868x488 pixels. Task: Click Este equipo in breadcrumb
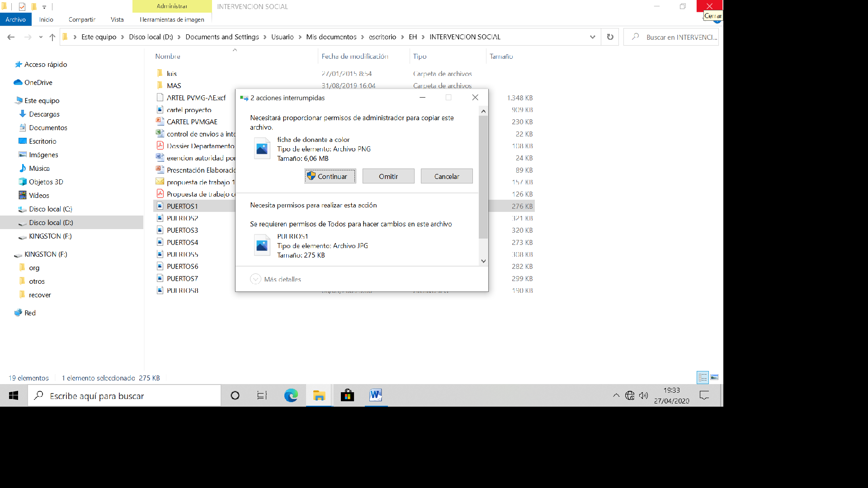(99, 37)
